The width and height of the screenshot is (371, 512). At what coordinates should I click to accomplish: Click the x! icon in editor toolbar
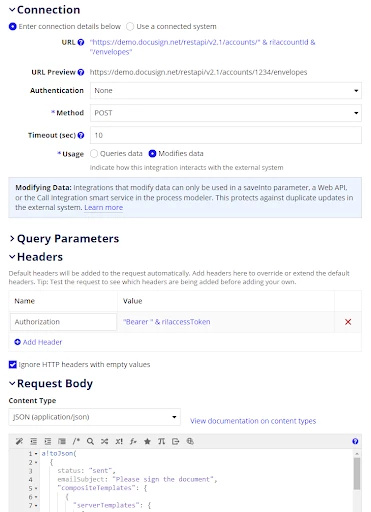click(x=119, y=441)
